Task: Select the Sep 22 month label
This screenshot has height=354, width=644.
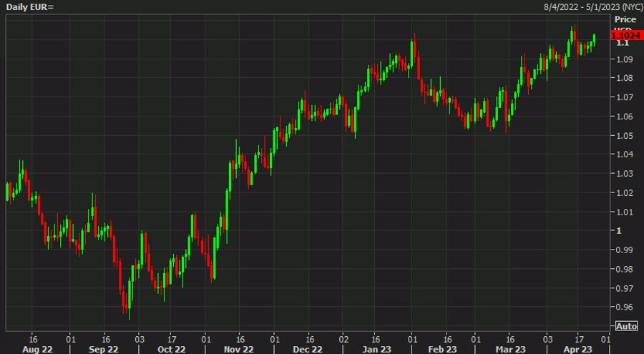Action: click(103, 349)
